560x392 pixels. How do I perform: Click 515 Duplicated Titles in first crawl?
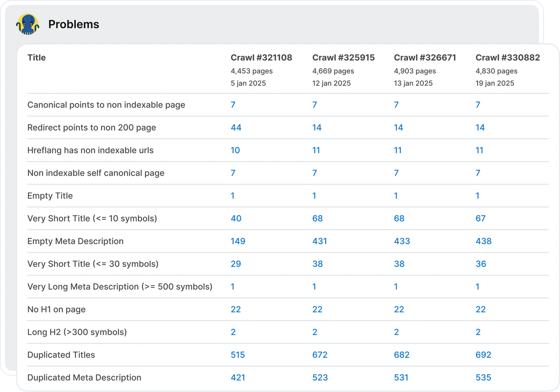[238, 355]
